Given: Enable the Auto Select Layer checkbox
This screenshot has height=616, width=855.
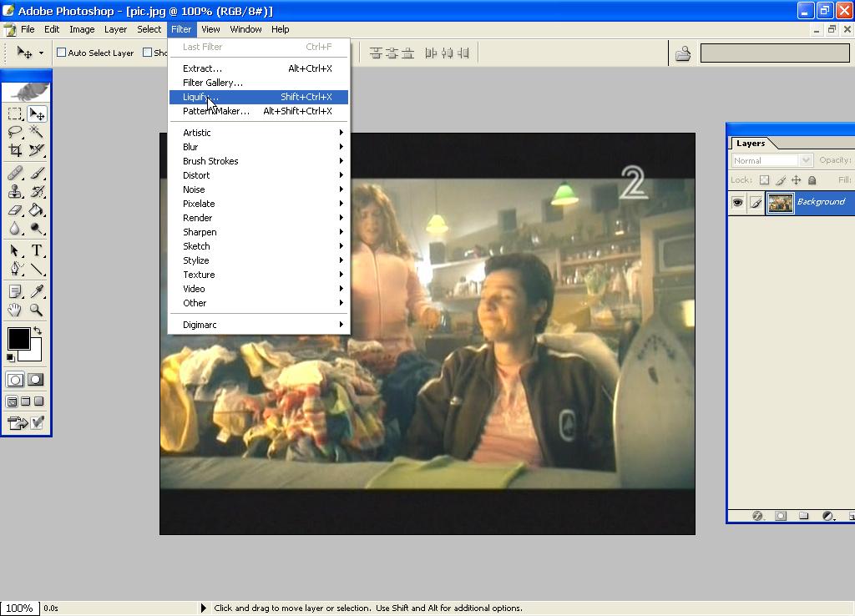Looking at the screenshot, I should 62,53.
